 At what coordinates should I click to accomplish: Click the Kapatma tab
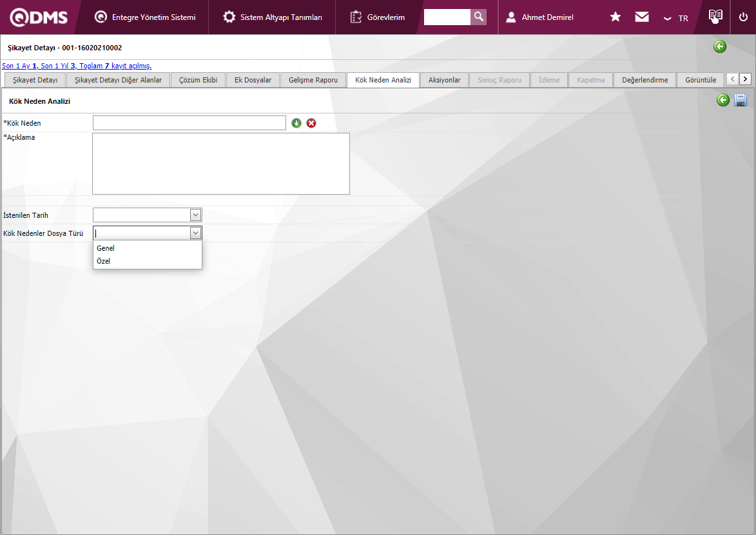[x=590, y=80]
